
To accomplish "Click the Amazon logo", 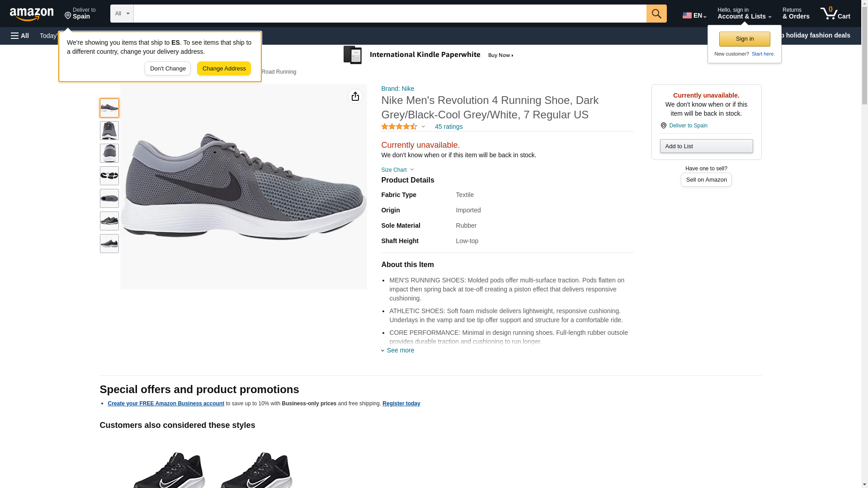I will point(32,14).
